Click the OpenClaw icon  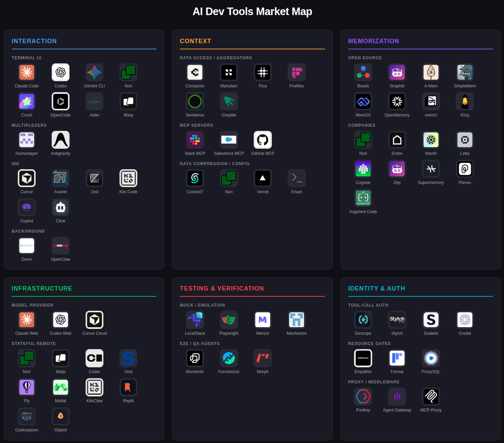pos(61,246)
